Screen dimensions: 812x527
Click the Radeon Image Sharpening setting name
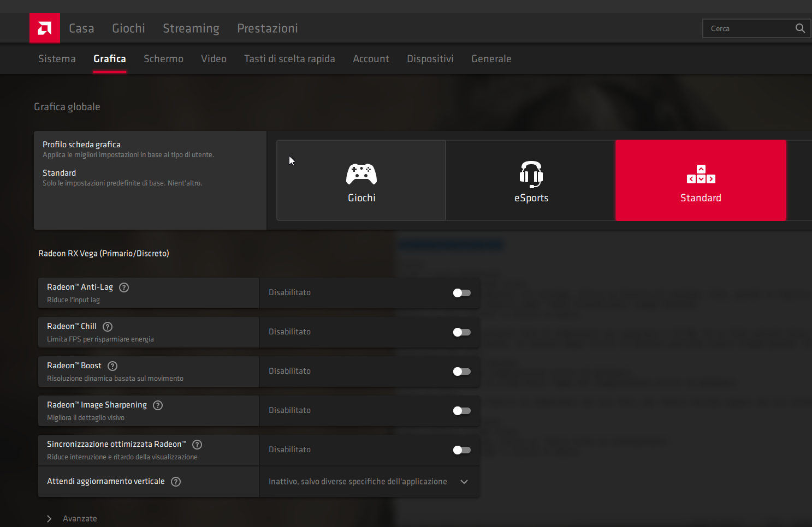[x=97, y=405]
